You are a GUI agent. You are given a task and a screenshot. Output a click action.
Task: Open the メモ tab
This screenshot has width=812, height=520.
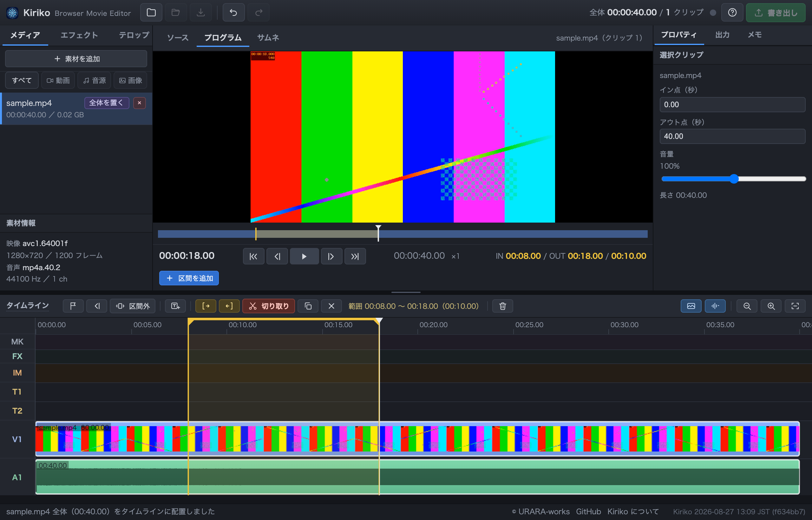click(754, 35)
